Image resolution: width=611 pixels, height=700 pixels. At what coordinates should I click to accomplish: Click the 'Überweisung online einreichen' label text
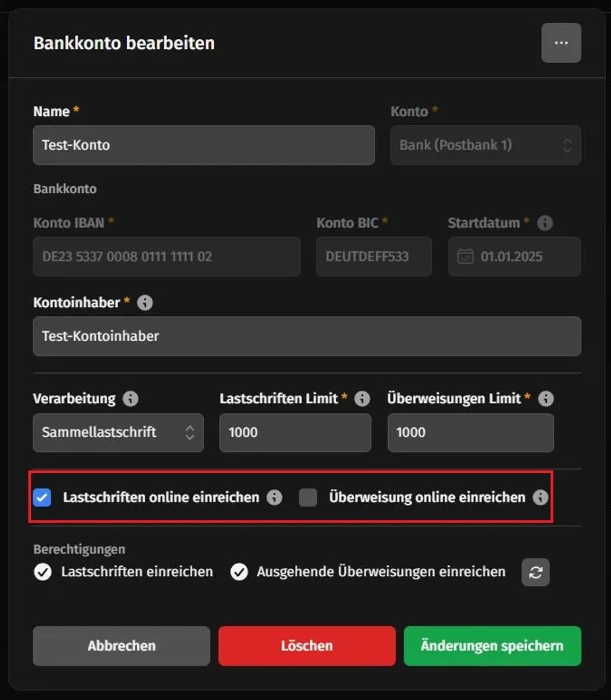tap(427, 497)
